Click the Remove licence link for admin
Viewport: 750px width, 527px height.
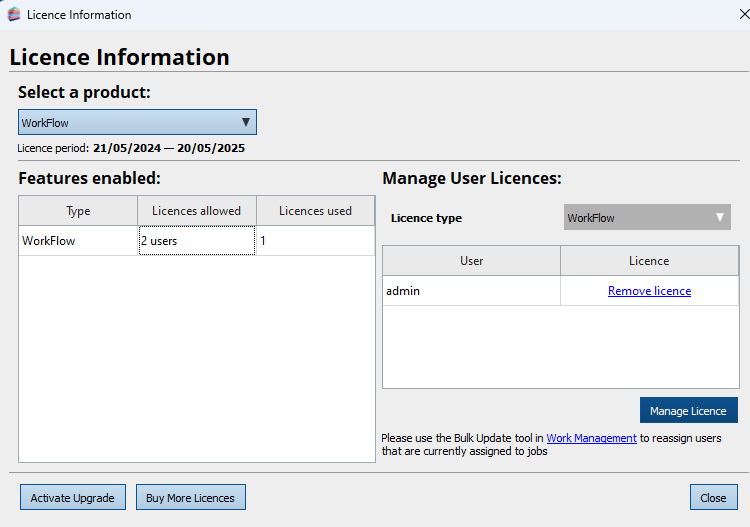click(649, 291)
